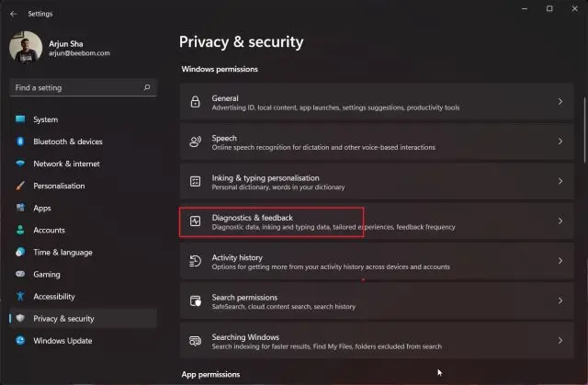Expand the Activity history chevron
The width and height of the screenshot is (588, 385).
tap(560, 261)
